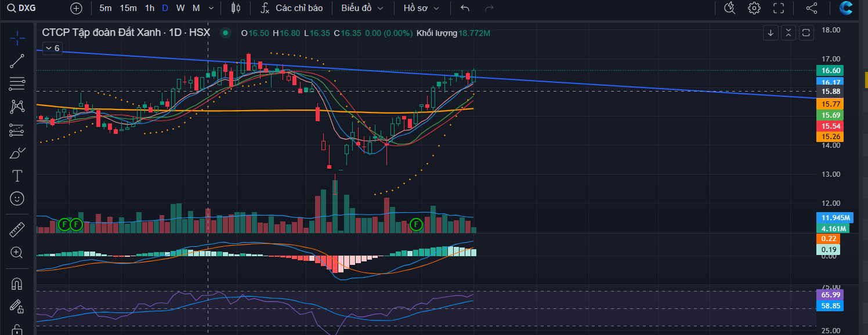The image size is (868, 335).
Task: Select the trend line drawing tool
Action: tap(17, 61)
